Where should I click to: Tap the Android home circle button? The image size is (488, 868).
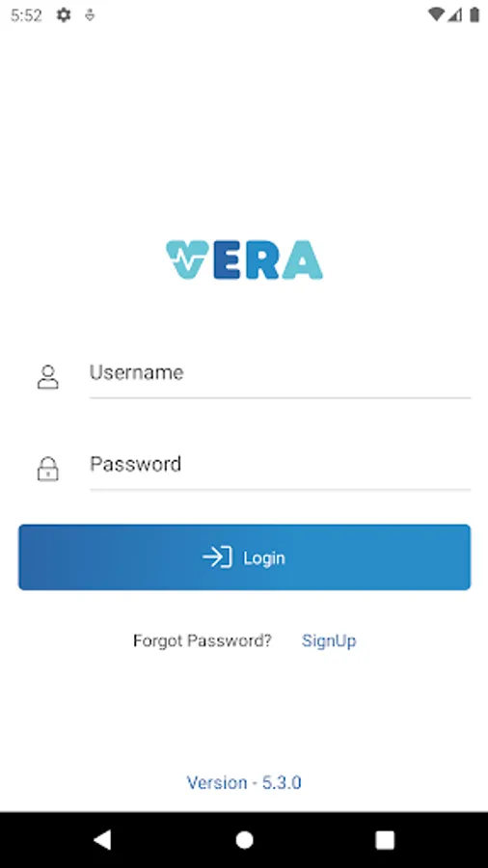click(x=244, y=840)
